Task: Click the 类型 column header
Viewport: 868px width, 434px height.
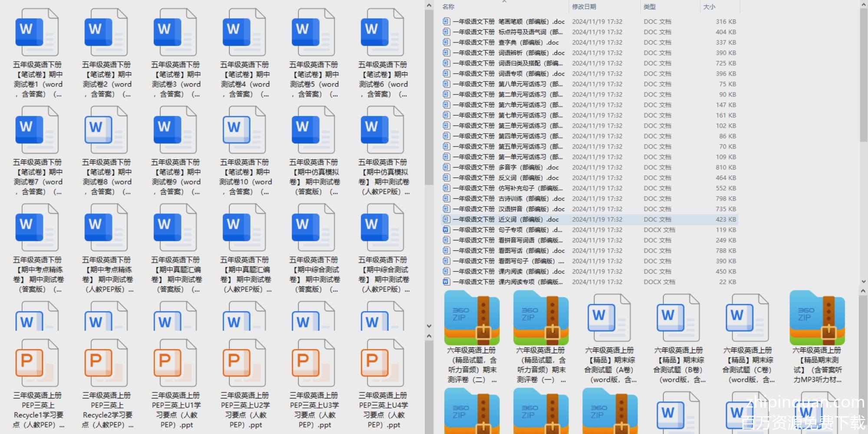Action: click(649, 7)
